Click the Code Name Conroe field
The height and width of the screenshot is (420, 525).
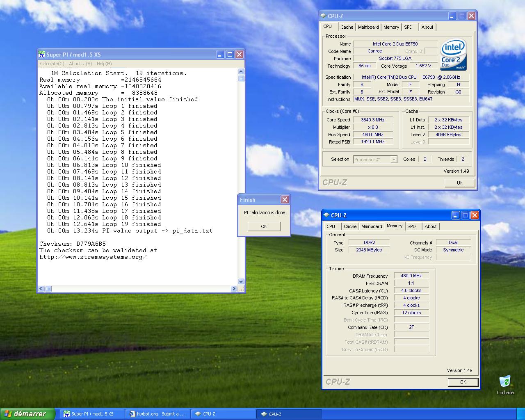374,51
